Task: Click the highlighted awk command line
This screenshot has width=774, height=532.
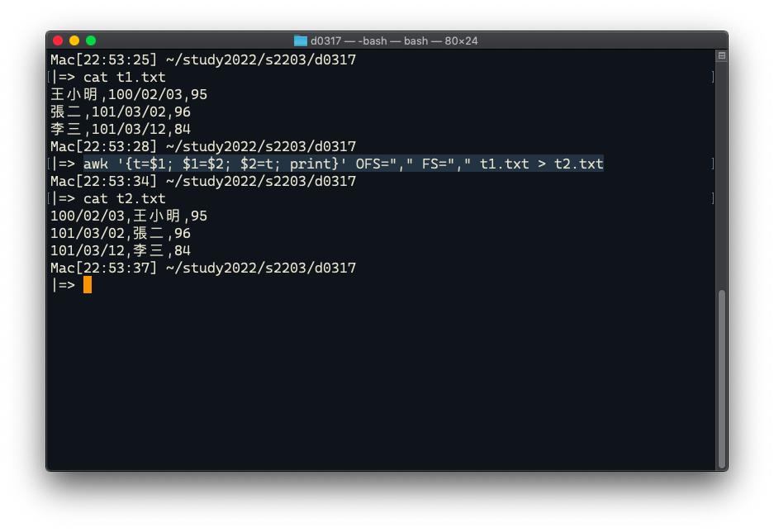Action: 343,164
